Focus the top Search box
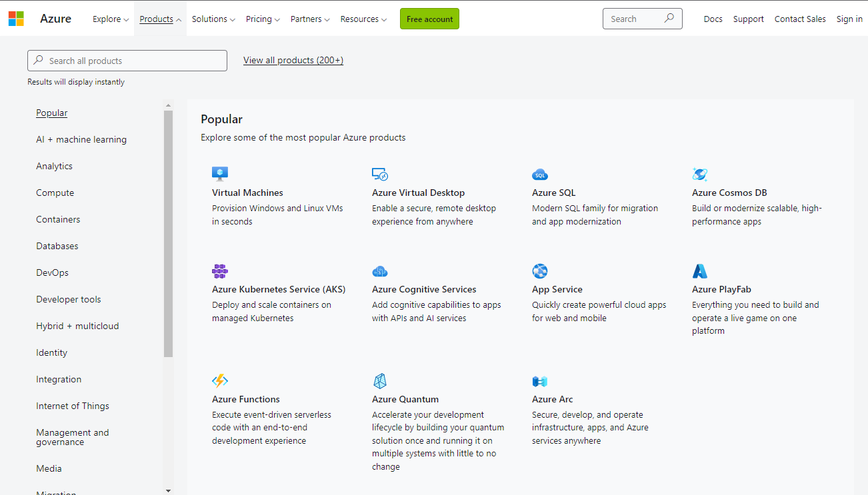Screen dimensions: 868x495 pos(643,19)
